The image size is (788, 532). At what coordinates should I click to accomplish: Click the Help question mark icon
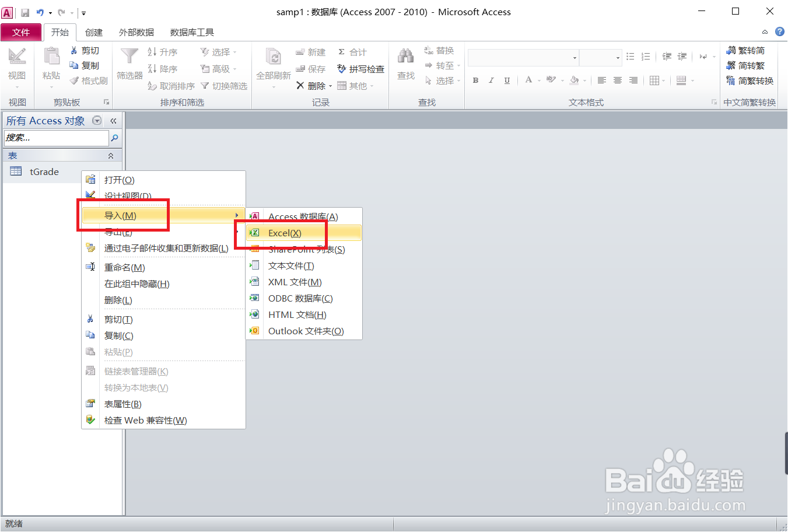pyautogui.click(x=780, y=32)
